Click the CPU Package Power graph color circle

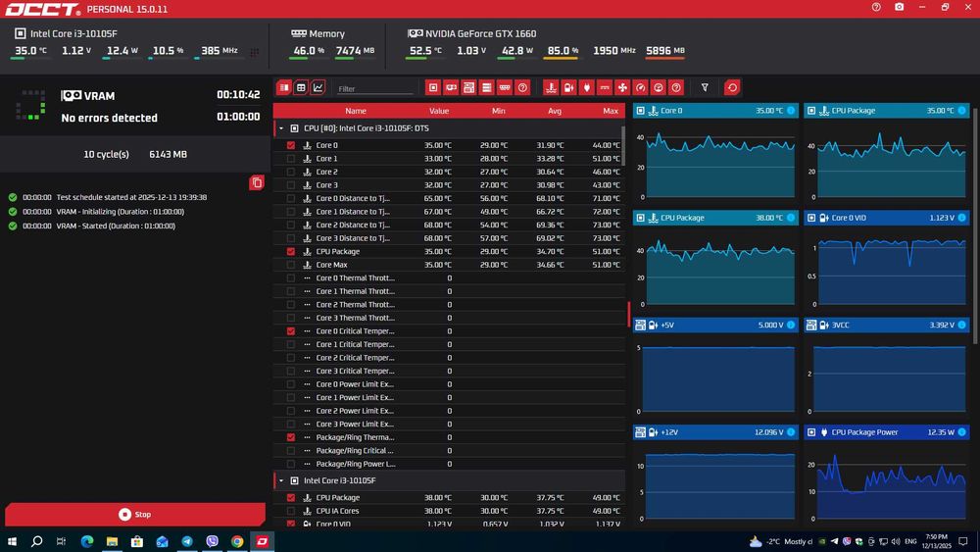[962, 432]
